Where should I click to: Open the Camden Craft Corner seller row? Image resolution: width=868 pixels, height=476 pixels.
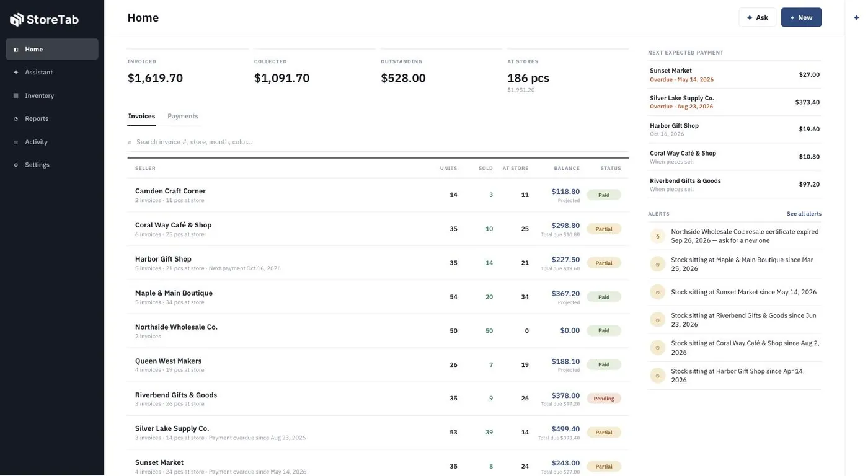378,195
